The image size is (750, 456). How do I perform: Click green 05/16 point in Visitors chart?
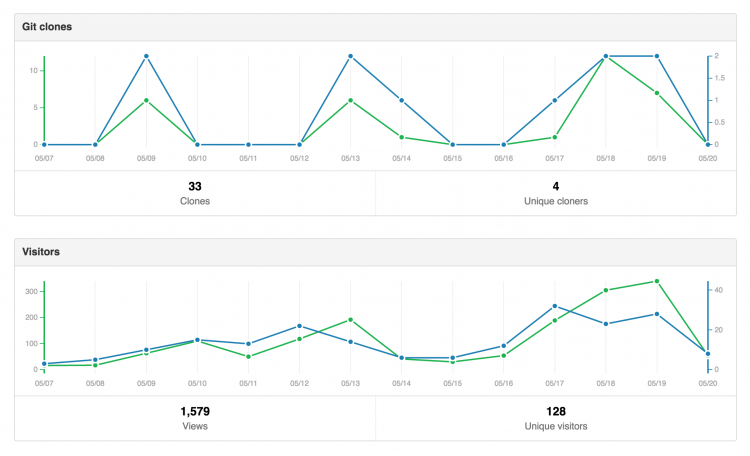[x=504, y=356]
